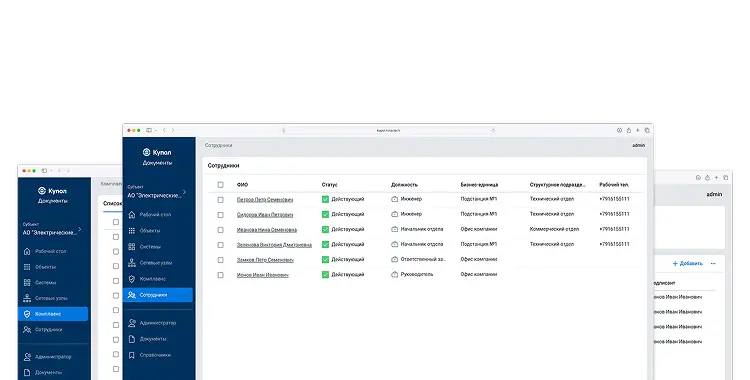Open employee link Сидоров Иван Петрович
Screen dimensions: 750x380
tap(265, 215)
